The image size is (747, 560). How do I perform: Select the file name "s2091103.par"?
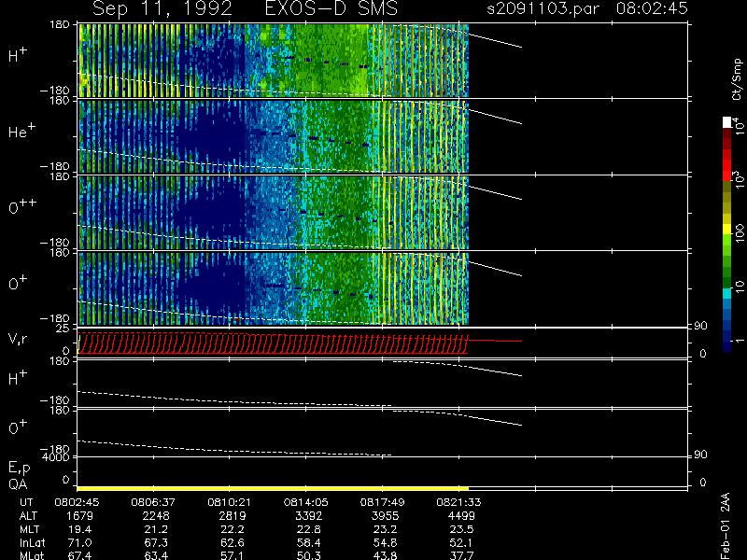coord(543,8)
